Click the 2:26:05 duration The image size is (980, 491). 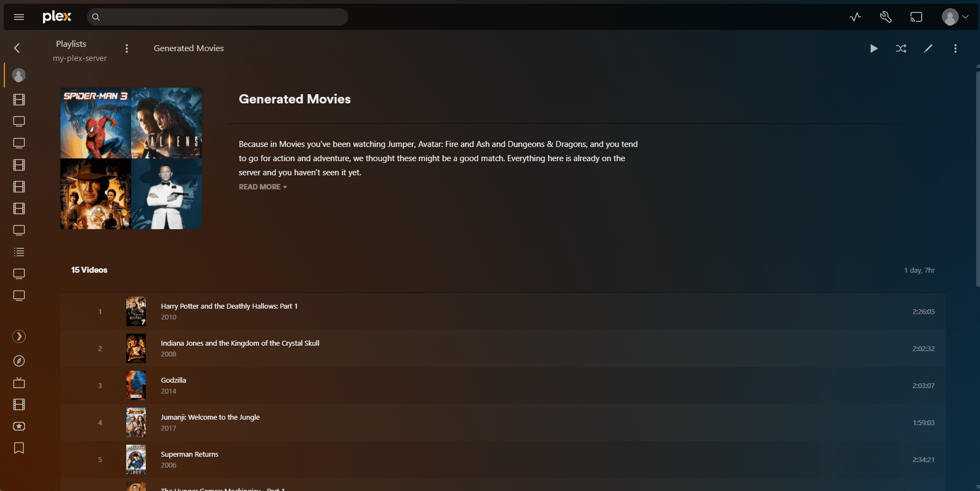(923, 312)
